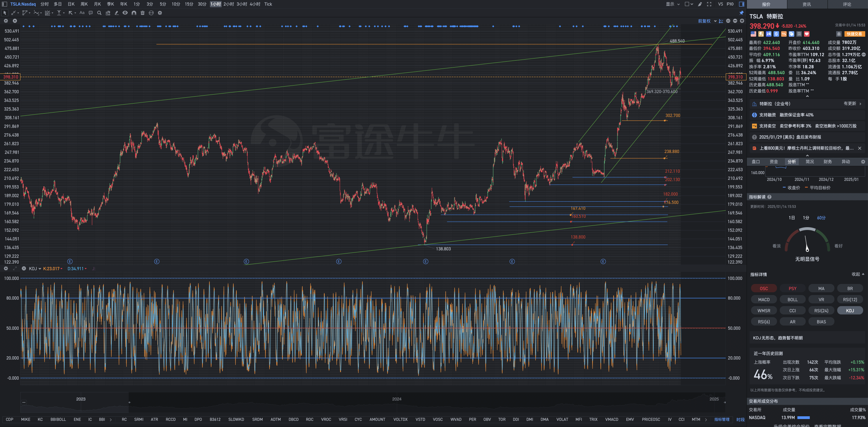Click the sync drawings icon in toolbar
The width and height of the screenshot is (868, 427).
tap(151, 13)
